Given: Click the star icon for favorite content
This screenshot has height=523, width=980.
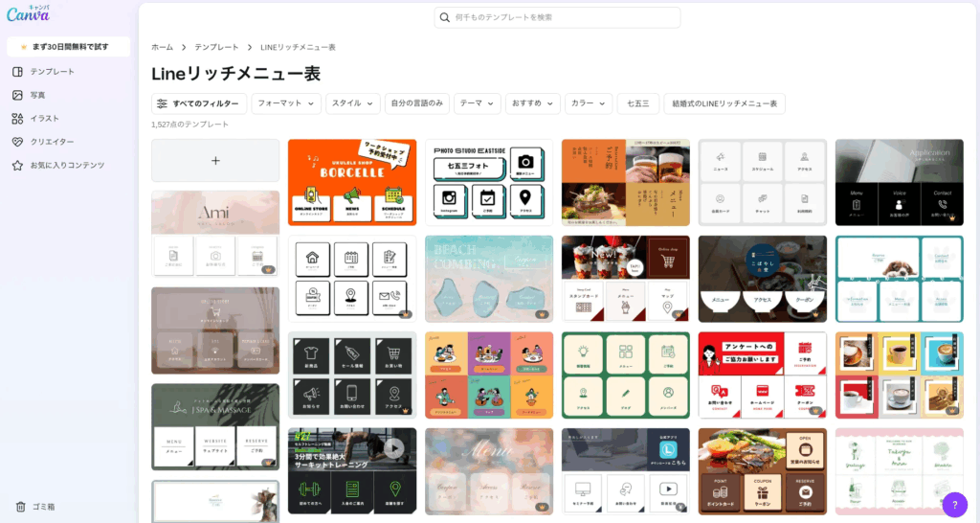Looking at the screenshot, I should [x=17, y=165].
